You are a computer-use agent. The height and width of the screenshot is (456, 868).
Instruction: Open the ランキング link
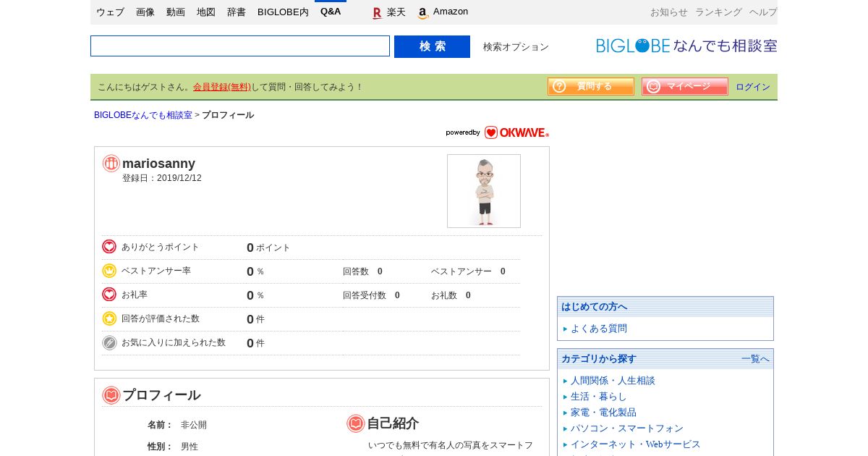coord(718,12)
